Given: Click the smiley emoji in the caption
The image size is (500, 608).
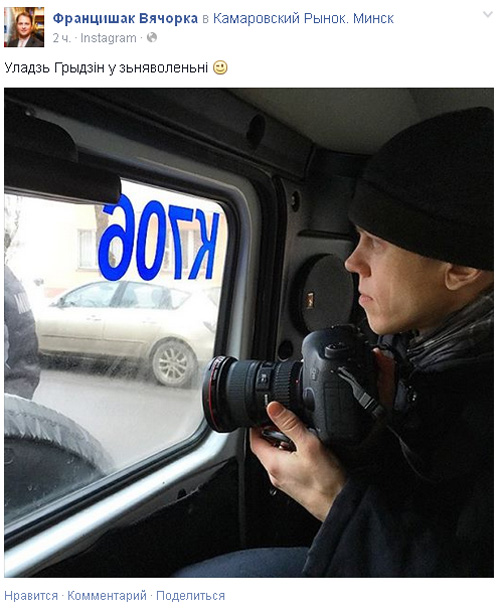Looking at the screenshot, I should (x=220, y=67).
